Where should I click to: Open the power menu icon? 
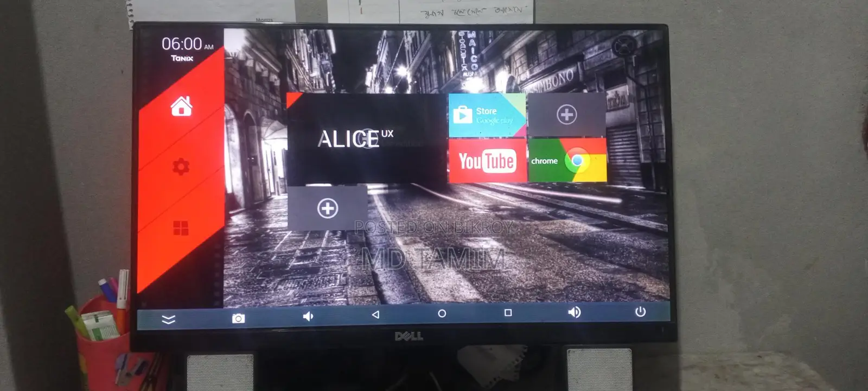641,312
